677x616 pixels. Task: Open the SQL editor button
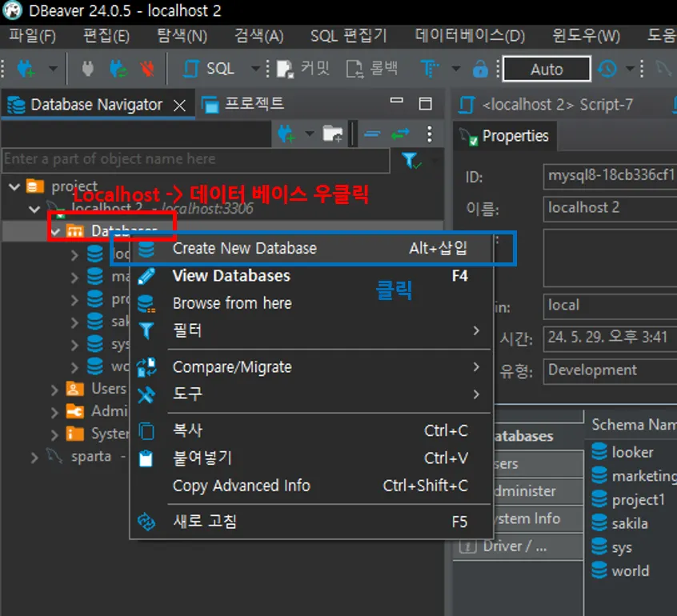[209, 68]
